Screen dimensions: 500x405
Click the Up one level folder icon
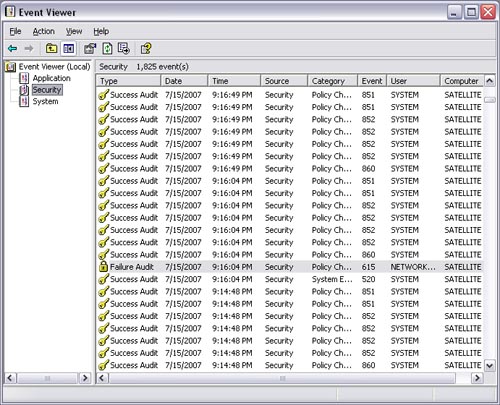(51, 49)
